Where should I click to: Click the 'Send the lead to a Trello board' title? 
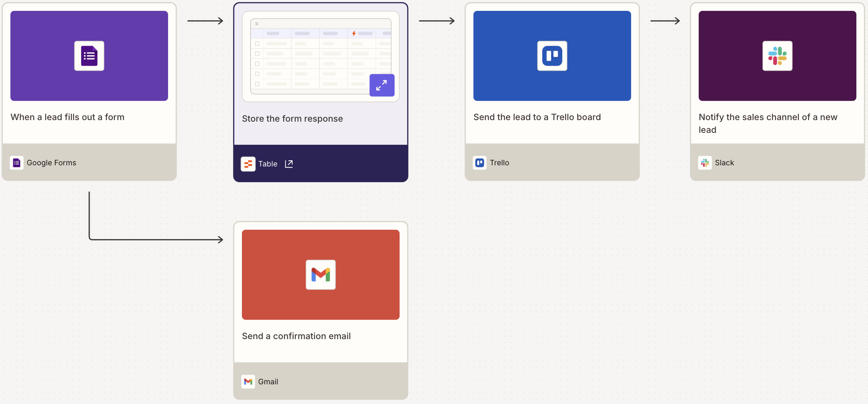pos(537,117)
